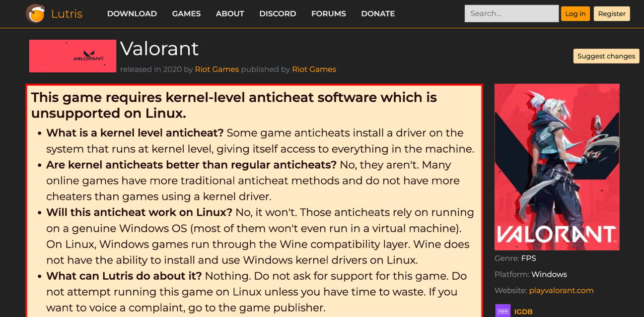Open the Riot Games publisher link
This screenshot has width=644, height=317.
point(314,69)
